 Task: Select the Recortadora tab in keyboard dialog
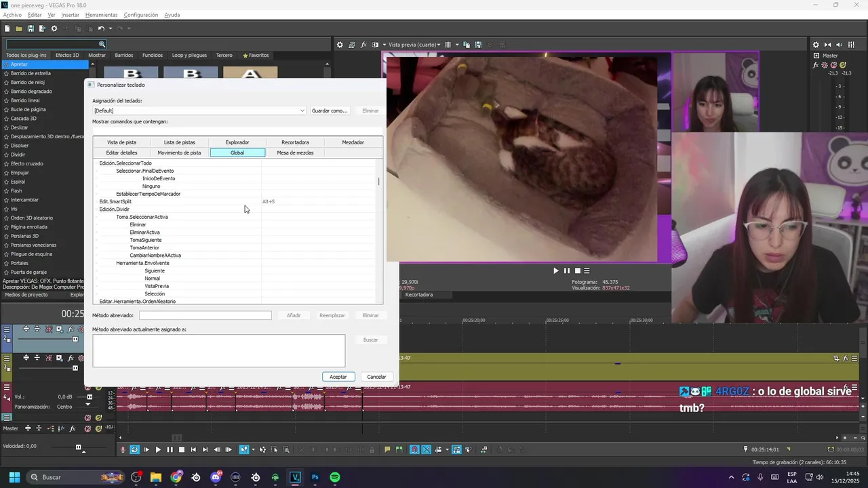click(x=295, y=142)
